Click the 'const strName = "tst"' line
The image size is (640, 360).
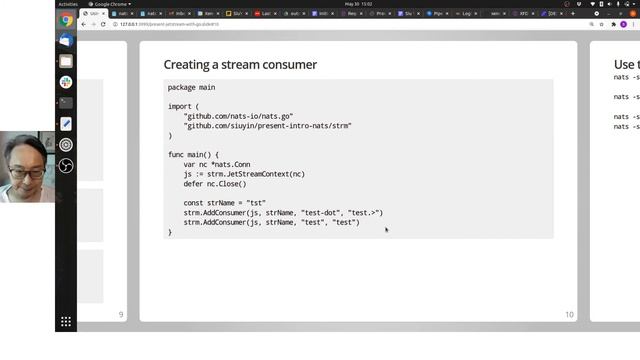click(x=224, y=203)
